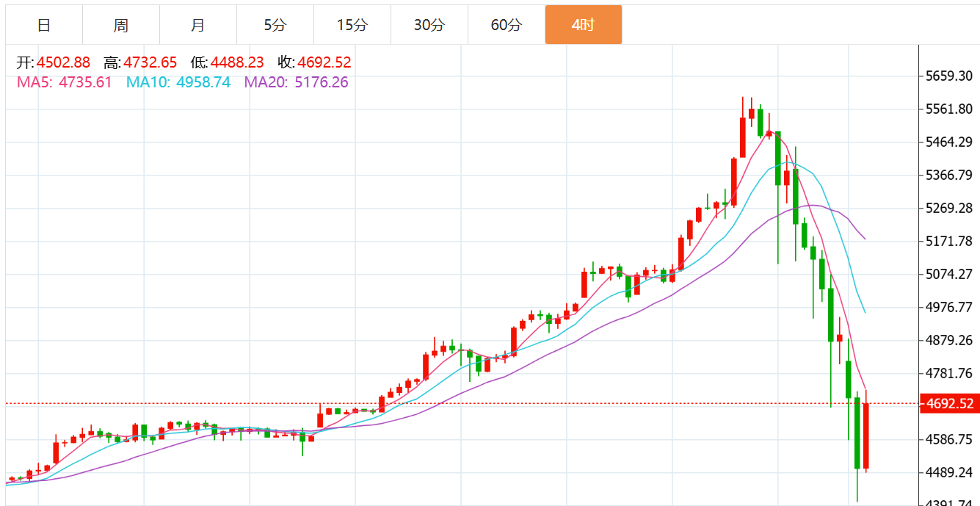This screenshot has height=506, width=980.
Task: Click the active orange 4时 tab
Action: pyautogui.click(x=583, y=25)
